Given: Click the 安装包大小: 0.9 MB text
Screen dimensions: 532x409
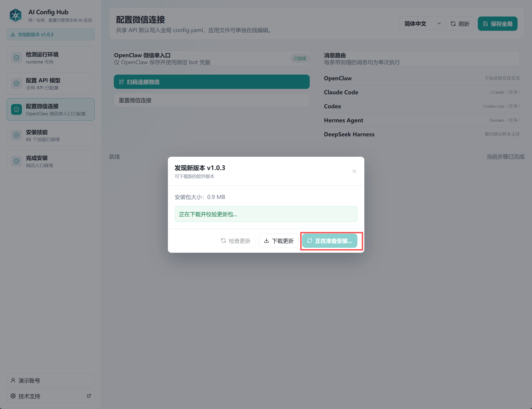Looking at the screenshot, I should (x=200, y=197).
